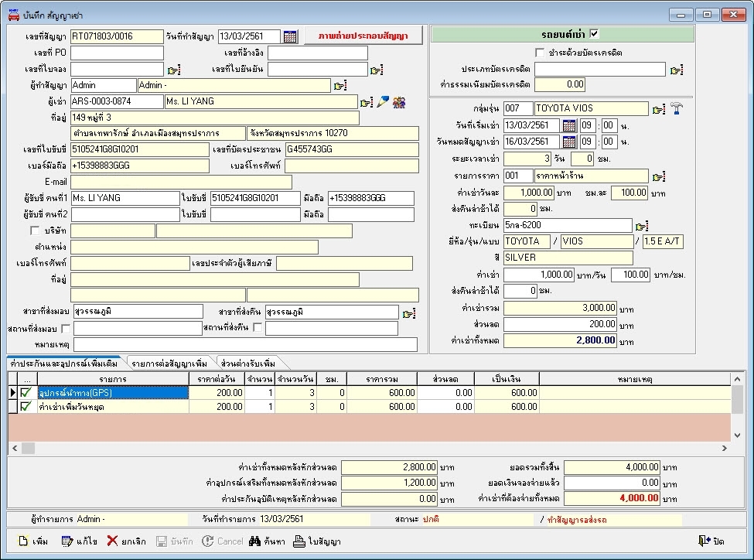Click the people group icon beside renter
The image size is (754, 560).
(x=398, y=102)
